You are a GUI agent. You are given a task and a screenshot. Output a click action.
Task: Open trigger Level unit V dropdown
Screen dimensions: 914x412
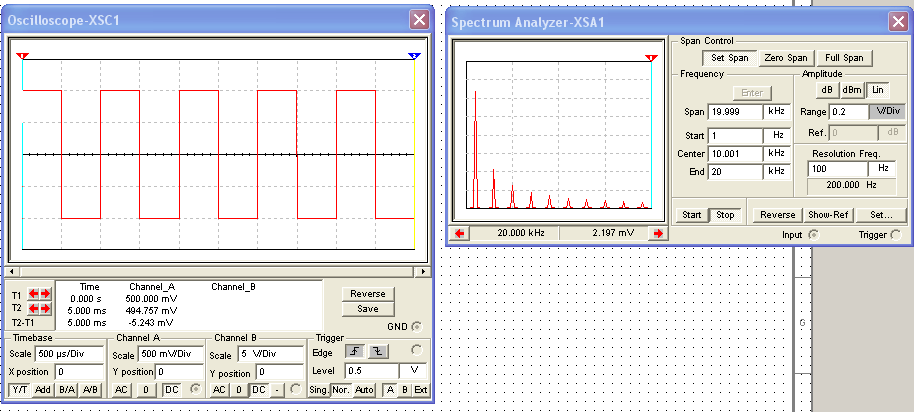click(x=413, y=371)
